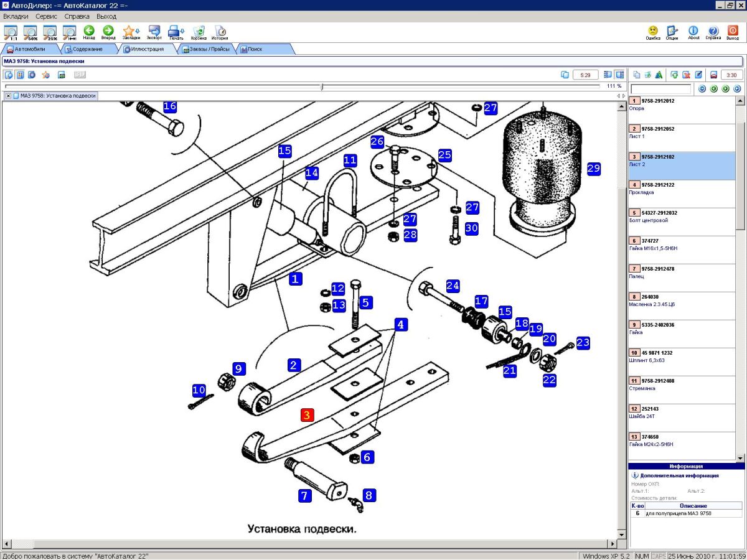Click callout number 29 on the illustration
Screen dimensions: 747x560
(x=593, y=169)
